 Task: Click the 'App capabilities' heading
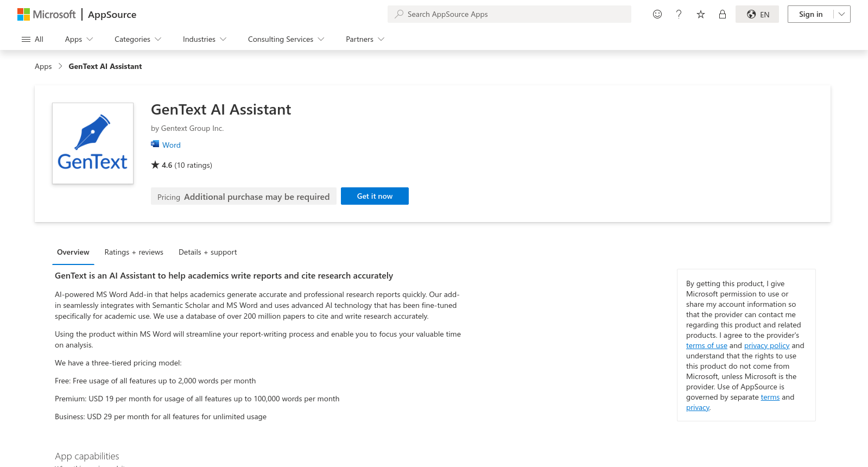pyautogui.click(x=87, y=456)
